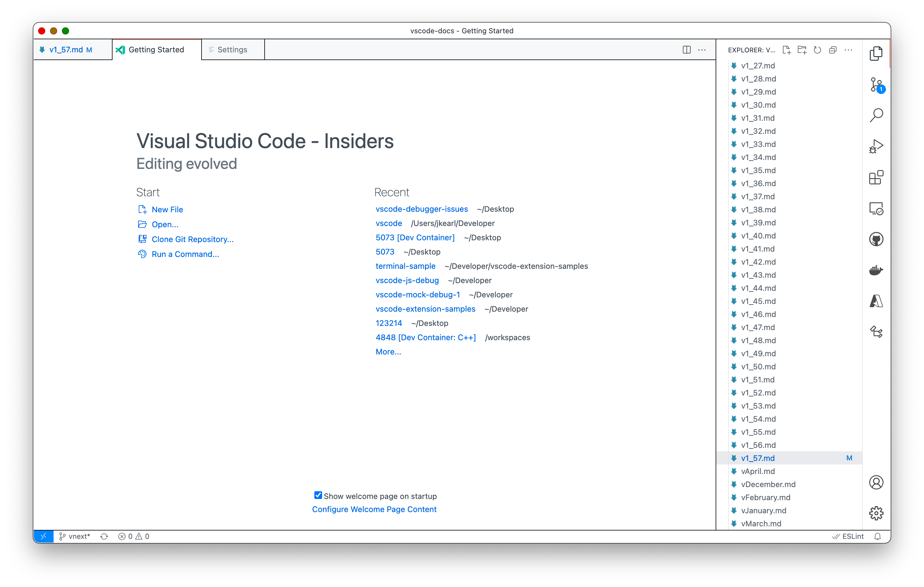Expand the editor tab actions menu
This screenshot has width=924, height=587.
[x=703, y=50]
